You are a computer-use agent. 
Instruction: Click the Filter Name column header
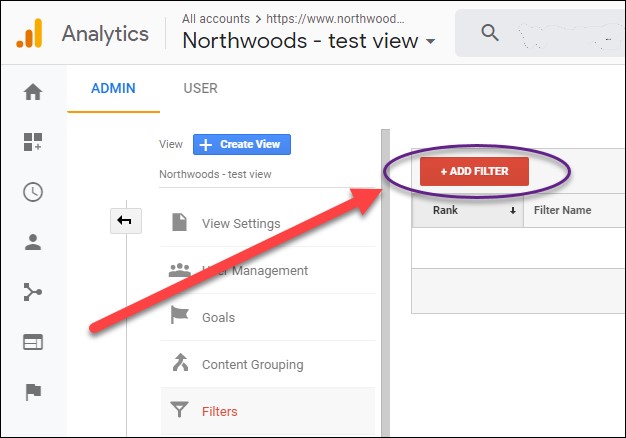click(x=574, y=210)
